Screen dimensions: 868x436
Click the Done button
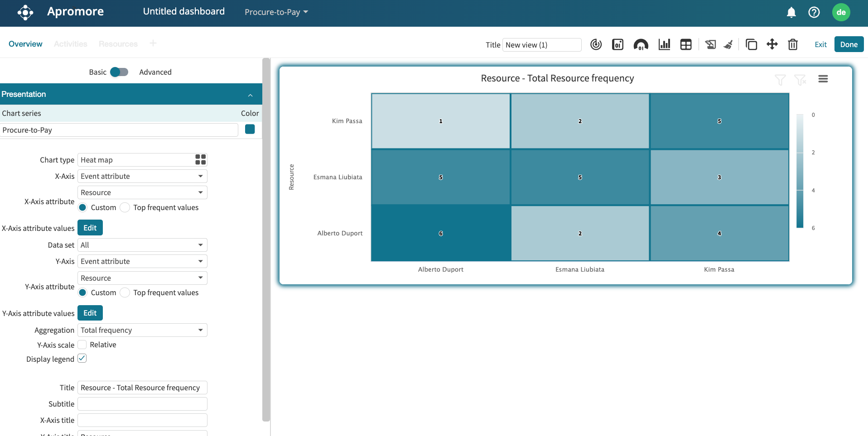pyautogui.click(x=849, y=44)
